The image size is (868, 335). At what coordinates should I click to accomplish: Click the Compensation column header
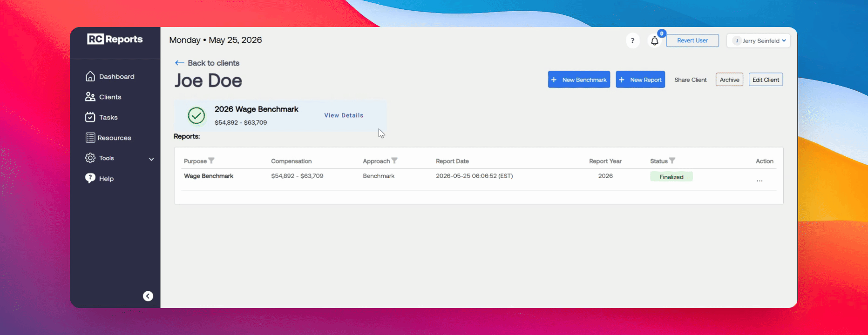click(292, 161)
